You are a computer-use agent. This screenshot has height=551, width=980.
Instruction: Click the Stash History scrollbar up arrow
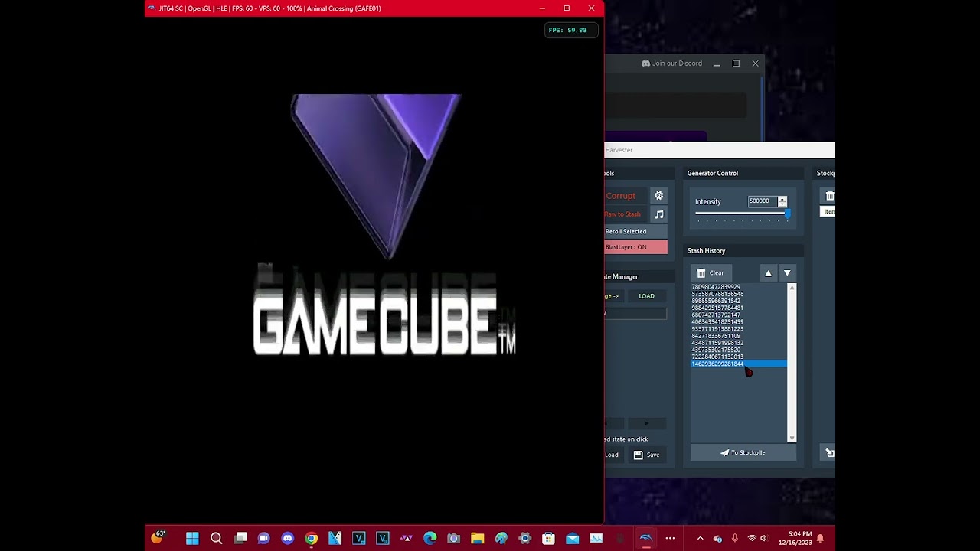point(792,288)
